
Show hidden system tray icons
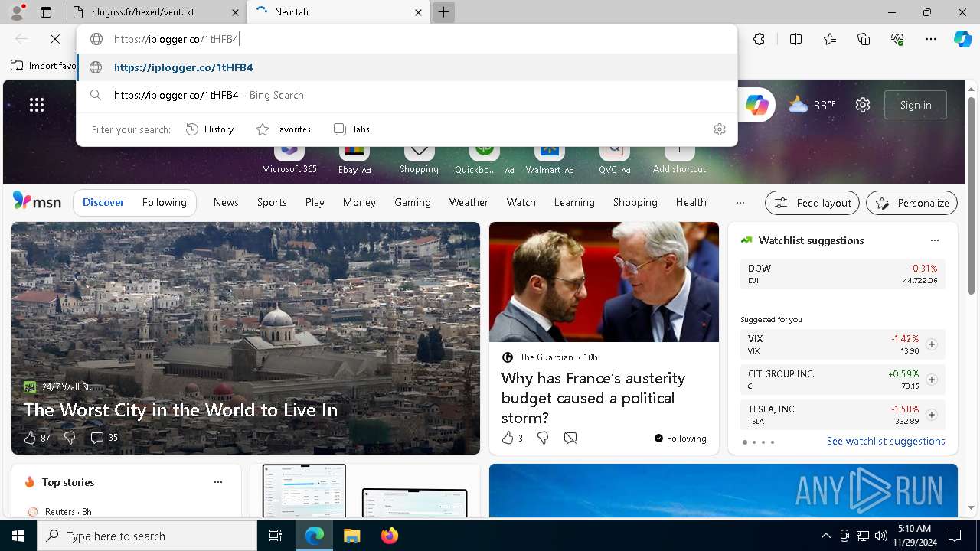pyautogui.click(x=825, y=536)
